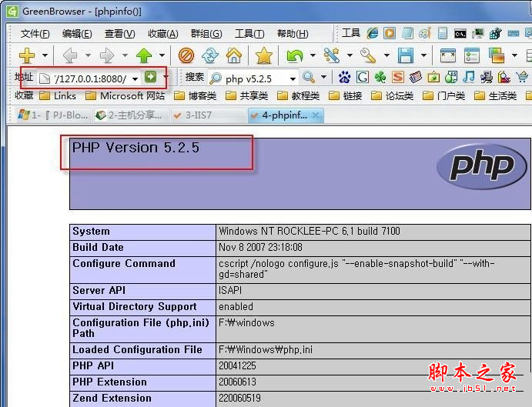532x407 pixels.
Task: Open the 帮助(H) menu
Action: [x=293, y=34]
